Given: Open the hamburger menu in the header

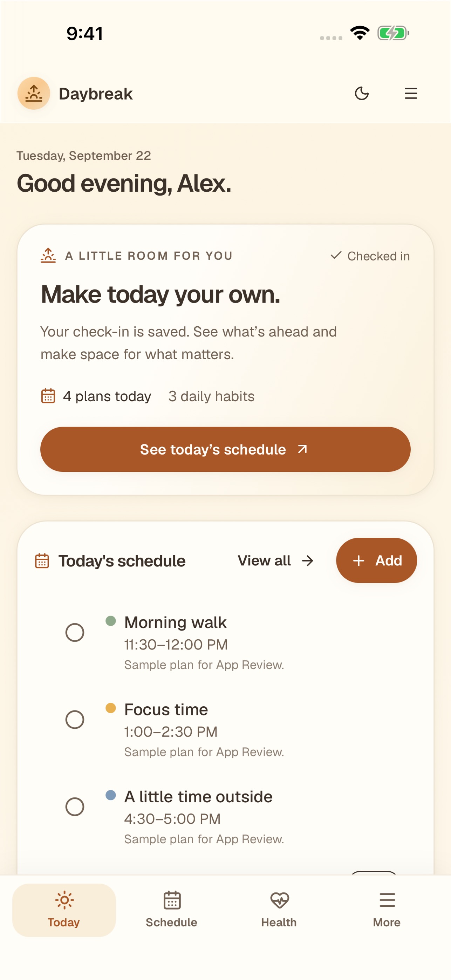Looking at the screenshot, I should [x=411, y=93].
